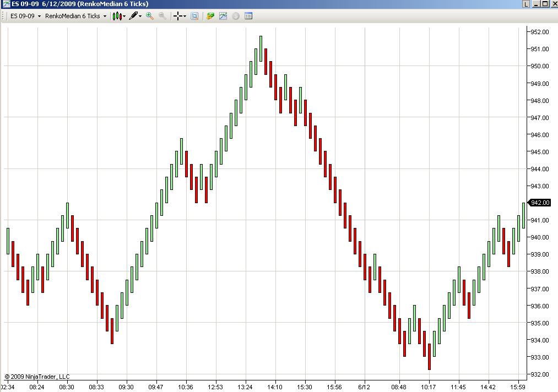The image size is (558, 392).
Task: Click the 944.00 price axis label
Action: click(x=539, y=169)
